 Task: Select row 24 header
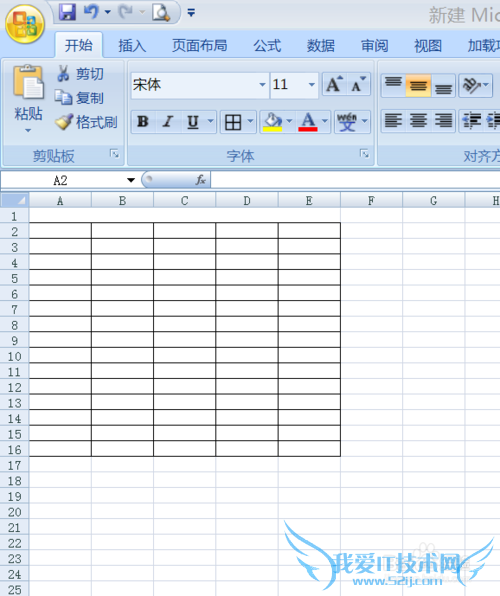(x=14, y=574)
